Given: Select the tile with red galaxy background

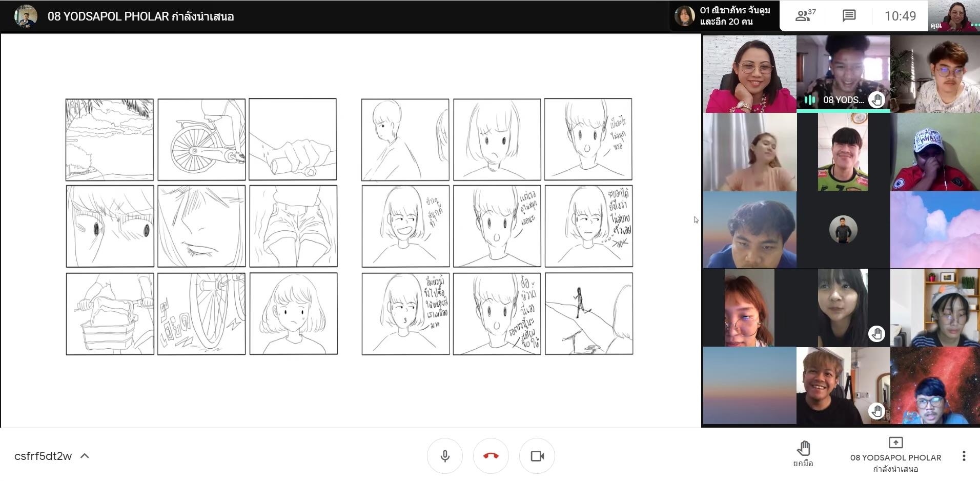Looking at the screenshot, I should 935,386.
